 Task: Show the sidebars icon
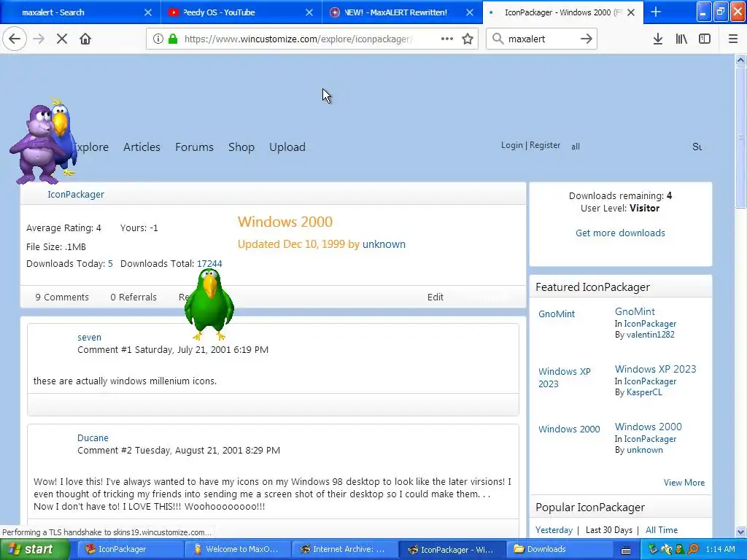tap(705, 39)
